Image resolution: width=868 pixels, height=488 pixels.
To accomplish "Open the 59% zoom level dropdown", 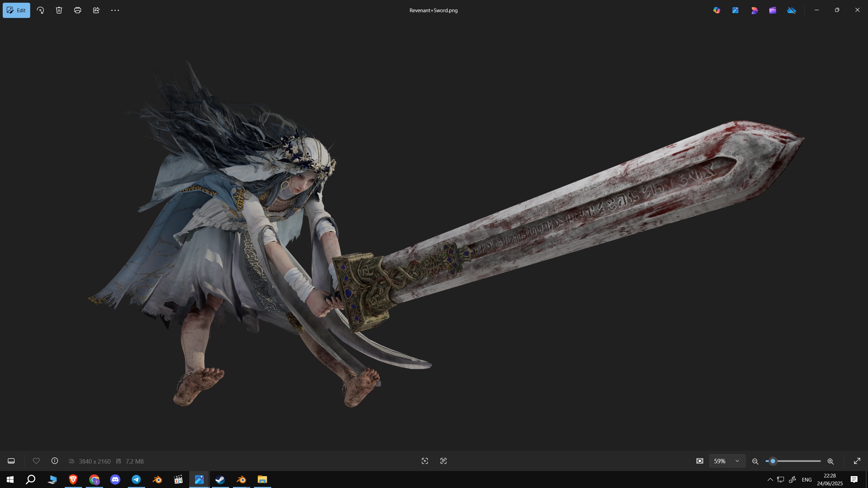I will pyautogui.click(x=727, y=461).
